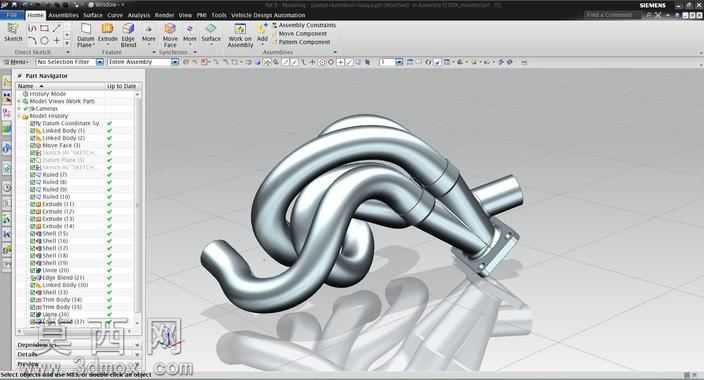The width and height of the screenshot is (704, 380).
Task: Click Pattern Component command
Action: click(x=301, y=42)
